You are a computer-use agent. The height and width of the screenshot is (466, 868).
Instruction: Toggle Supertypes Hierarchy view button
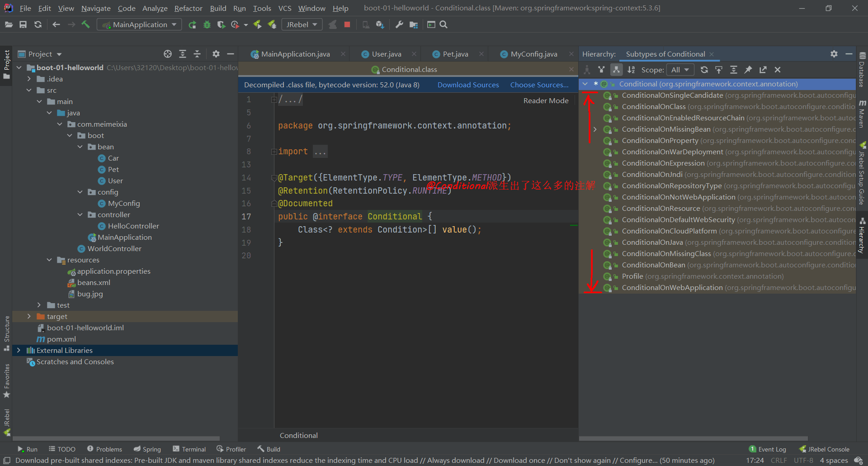[x=601, y=70]
